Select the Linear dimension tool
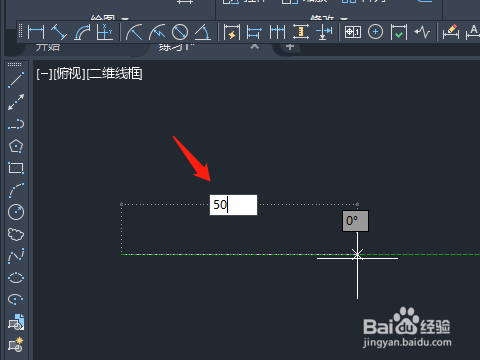Viewport: 480px width, 360px height. tap(36, 32)
